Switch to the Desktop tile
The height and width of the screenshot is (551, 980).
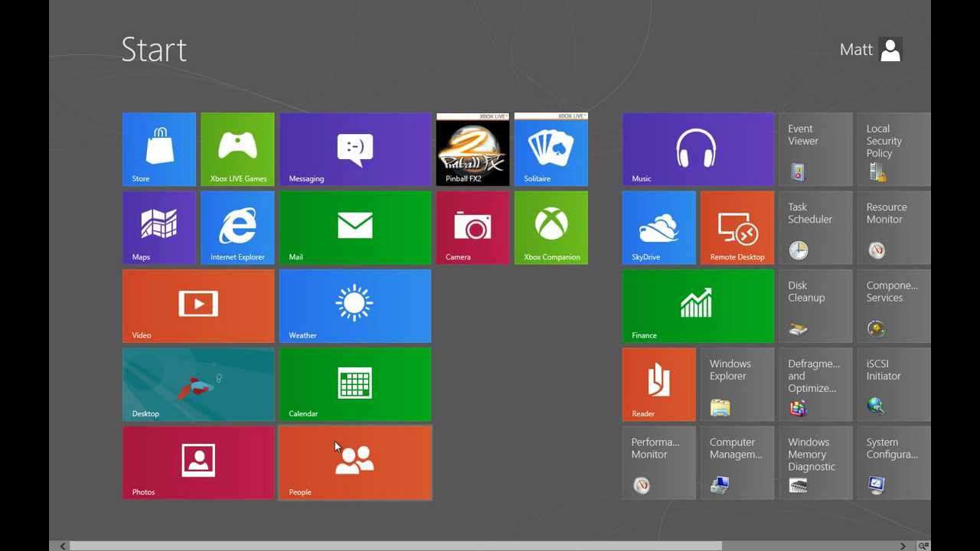point(198,384)
